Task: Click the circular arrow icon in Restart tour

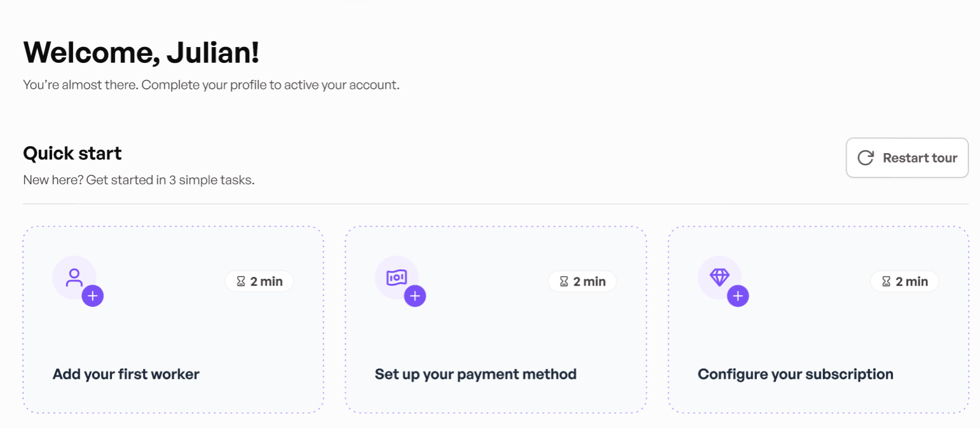Action: [x=866, y=158]
